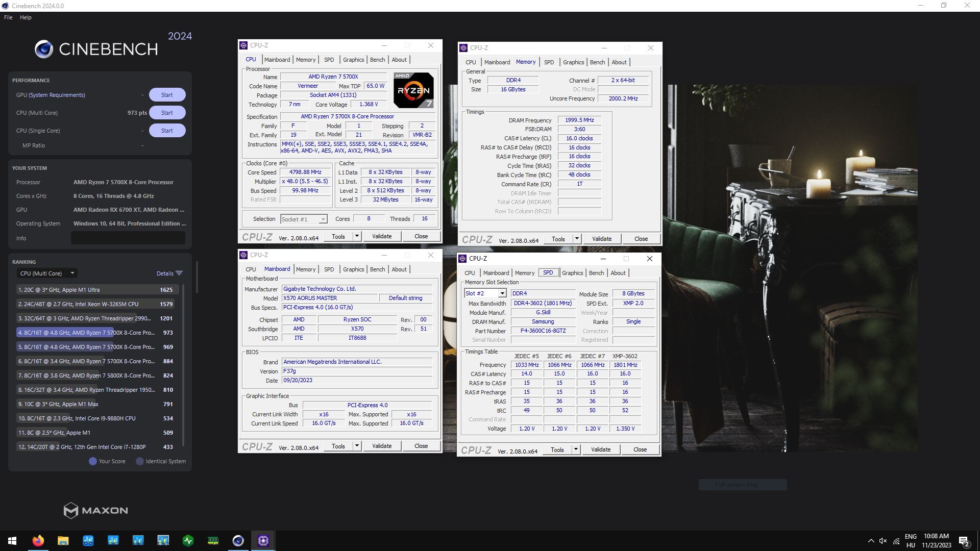Open the Geekbench glasses icon on taskbar
This screenshot has width=980, height=551.
click(88, 541)
